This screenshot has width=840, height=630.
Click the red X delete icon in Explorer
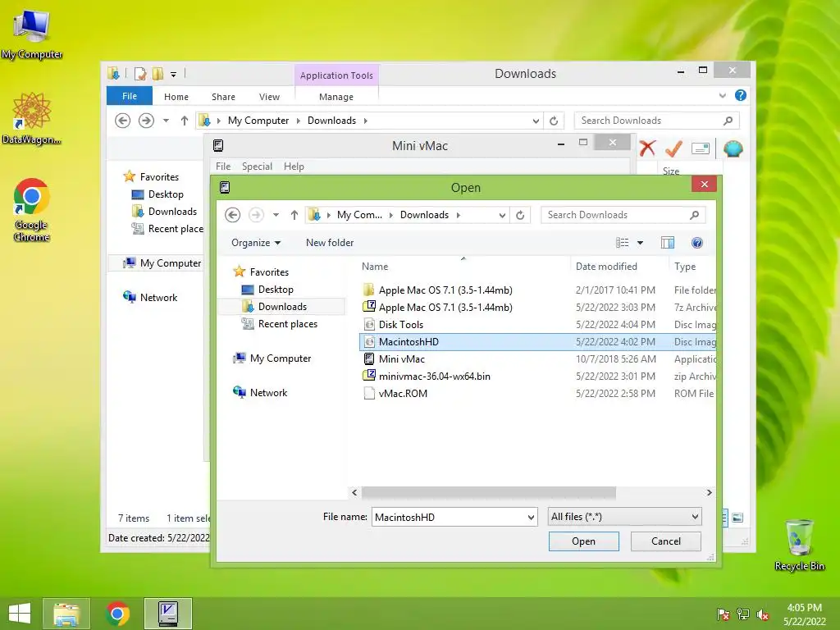pyautogui.click(x=647, y=148)
